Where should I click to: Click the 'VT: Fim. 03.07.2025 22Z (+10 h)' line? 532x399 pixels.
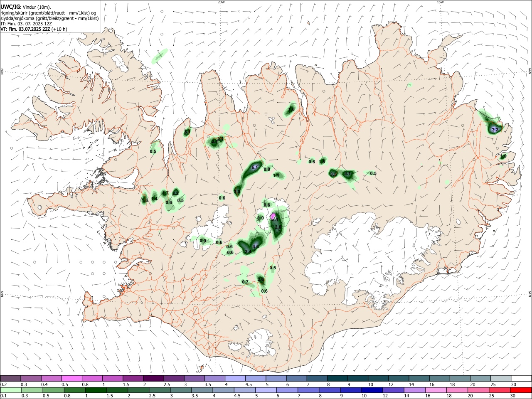pyautogui.click(x=34, y=29)
